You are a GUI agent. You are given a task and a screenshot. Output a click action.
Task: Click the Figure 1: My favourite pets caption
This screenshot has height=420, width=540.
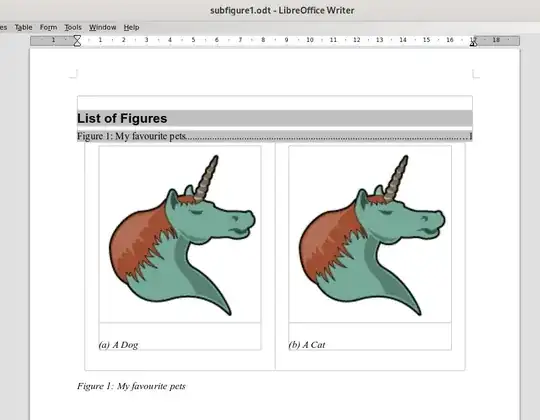coord(131,386)
